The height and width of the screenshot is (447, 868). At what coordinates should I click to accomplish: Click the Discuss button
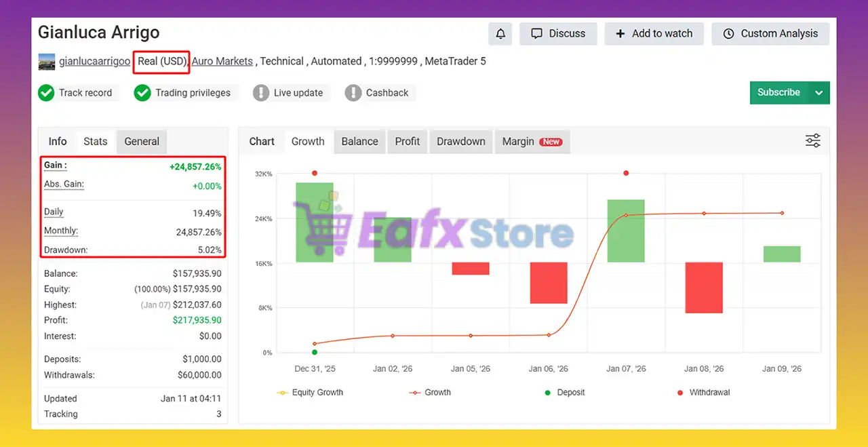[558, 34]
